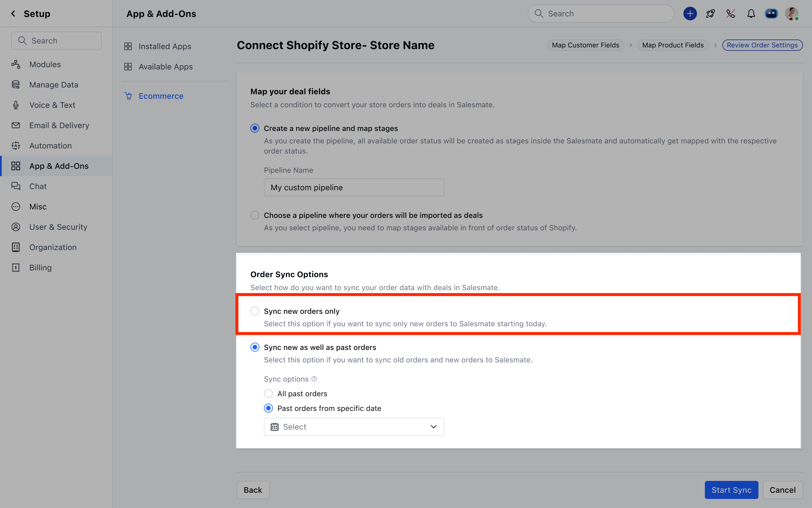Image resolution: width=812 pixels, height=508 pixels.
Task: Click the App & Add-Ons grid icon
Action: [x=16, y=166]
